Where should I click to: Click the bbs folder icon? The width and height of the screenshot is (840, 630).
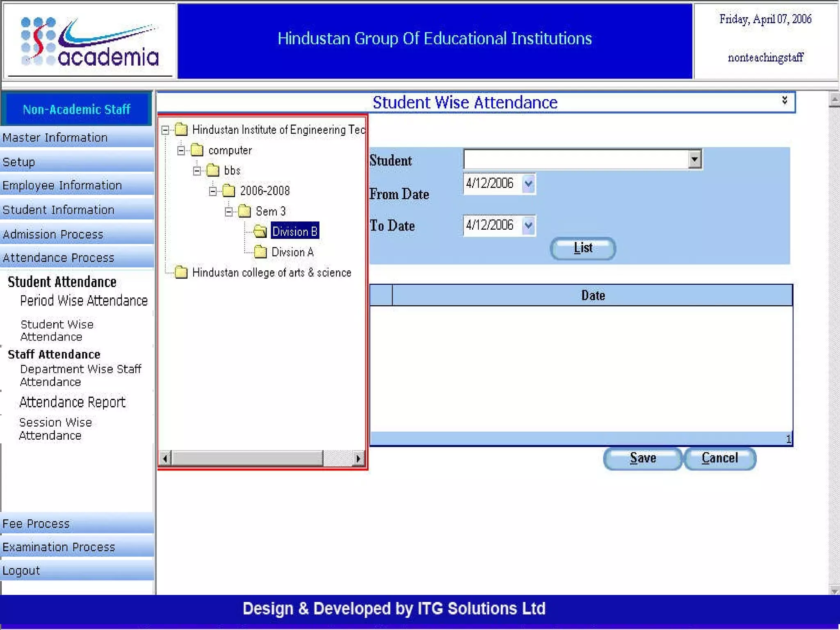tap(212, 170)
